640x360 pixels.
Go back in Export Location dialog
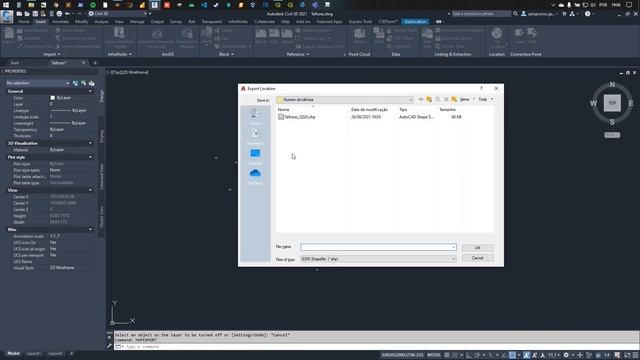[420, 100]
